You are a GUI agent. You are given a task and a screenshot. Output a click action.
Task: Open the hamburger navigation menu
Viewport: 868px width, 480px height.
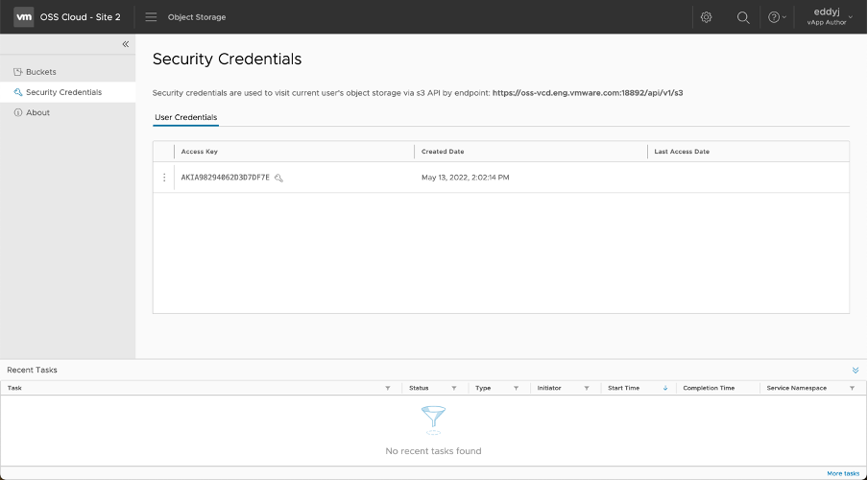click(x=151, y=17)
